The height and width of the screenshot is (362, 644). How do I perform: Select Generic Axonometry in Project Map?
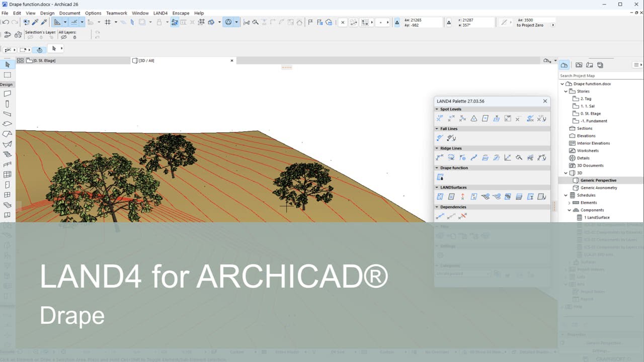click(x=598, y=188)
